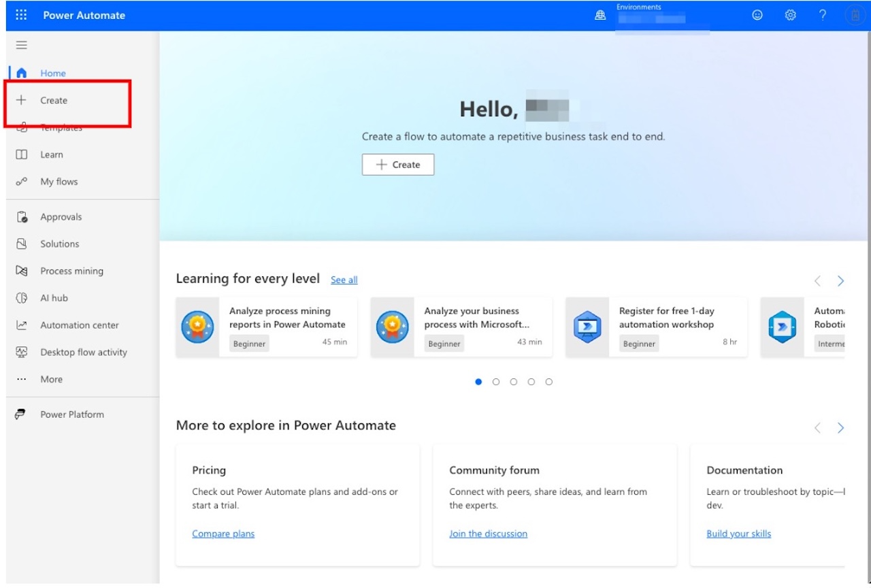Follow the Compare plans link
Screen dimensions: 871x588
(x=223, y=534)
